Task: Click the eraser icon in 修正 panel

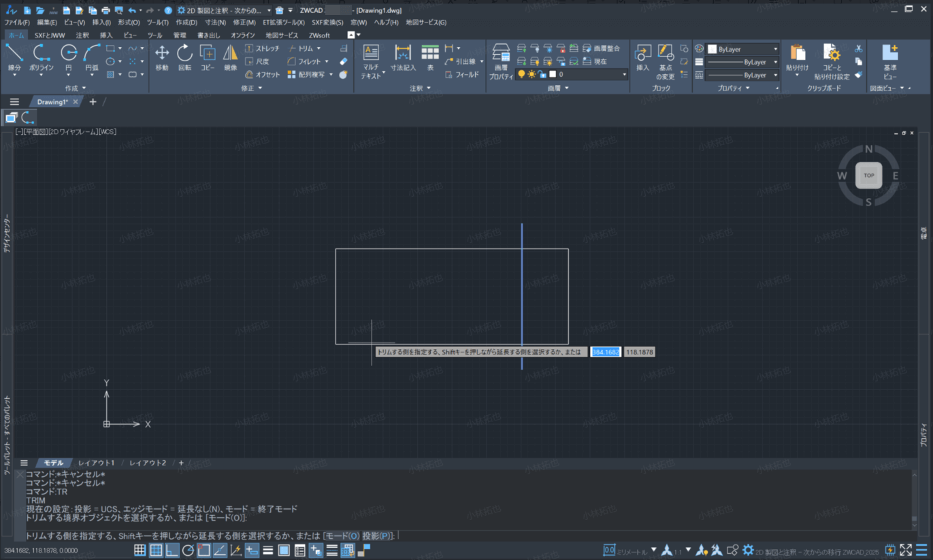Action: click(343, 61)
